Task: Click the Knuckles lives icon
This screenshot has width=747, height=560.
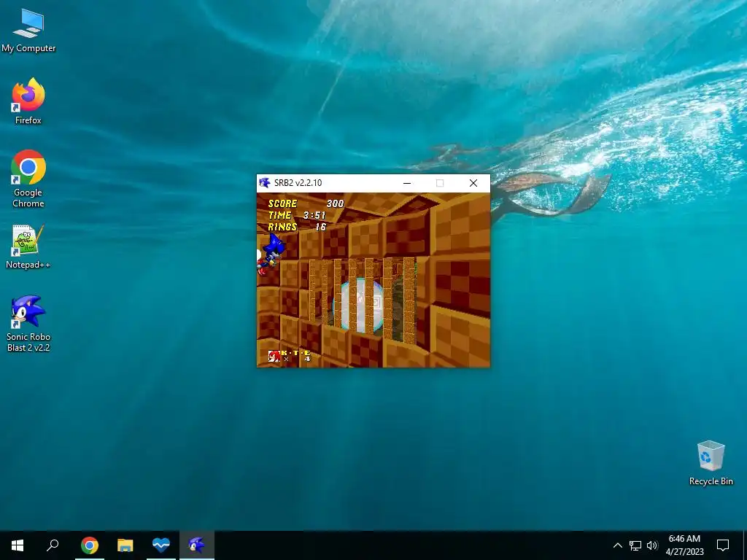Action: click(274, 356)
